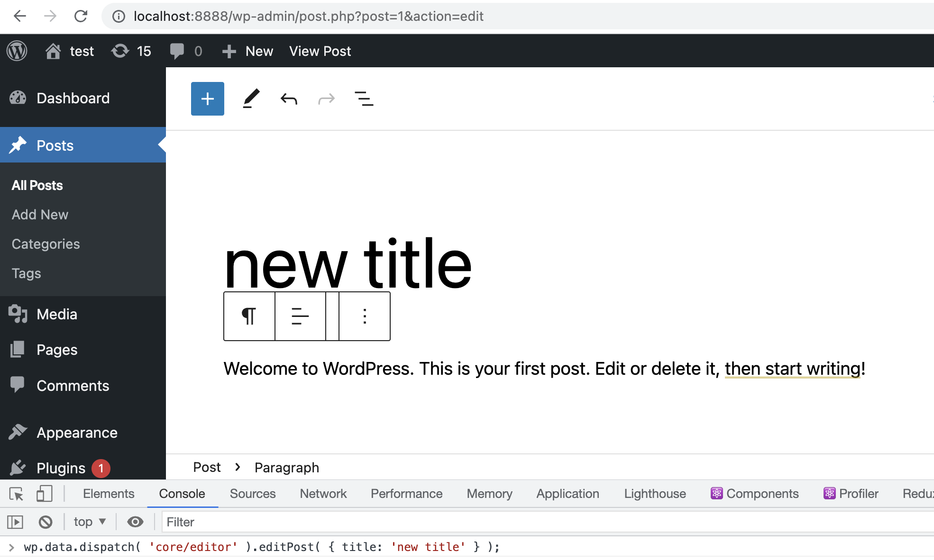Click the Paragraph block type icon
The image size is (934, 560).
tap(249, 316)
